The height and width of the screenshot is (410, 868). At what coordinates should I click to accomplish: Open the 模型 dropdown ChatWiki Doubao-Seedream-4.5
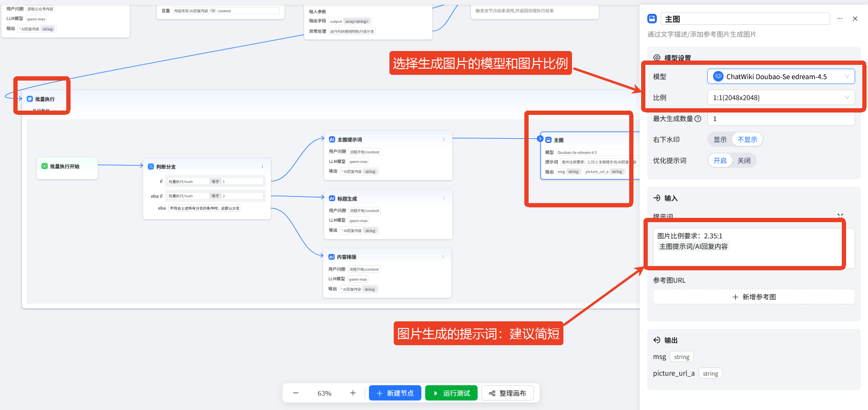[781, 76]
